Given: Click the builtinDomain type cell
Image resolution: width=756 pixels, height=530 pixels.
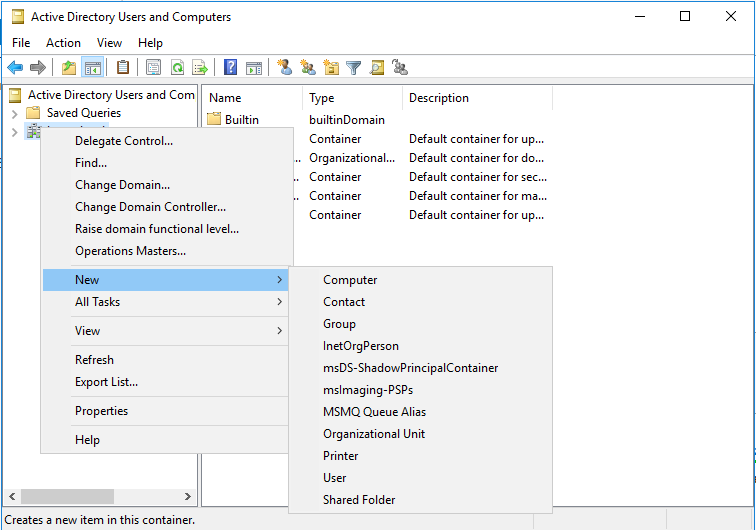Looking at the screenshot, I should 347,120.
